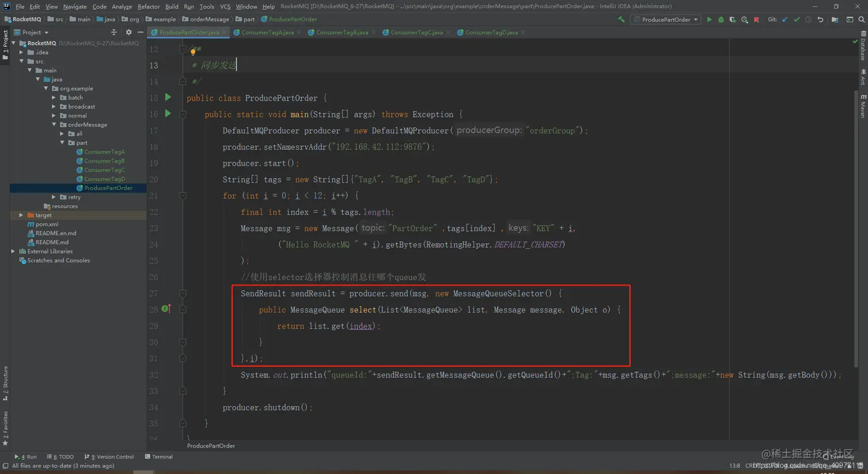Open the Structure tool window on the left strip
868x474 pixels.
(5, 383)
